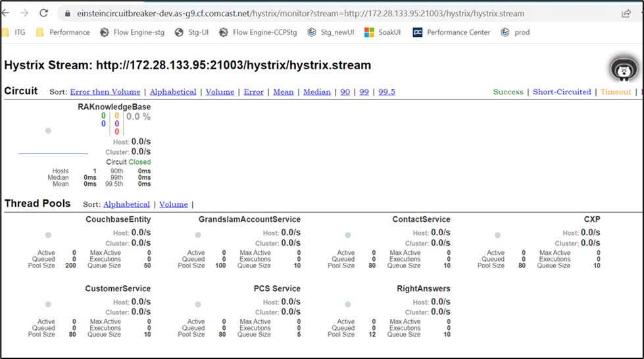Click RightAnswers Pool Size value 12

372,335
